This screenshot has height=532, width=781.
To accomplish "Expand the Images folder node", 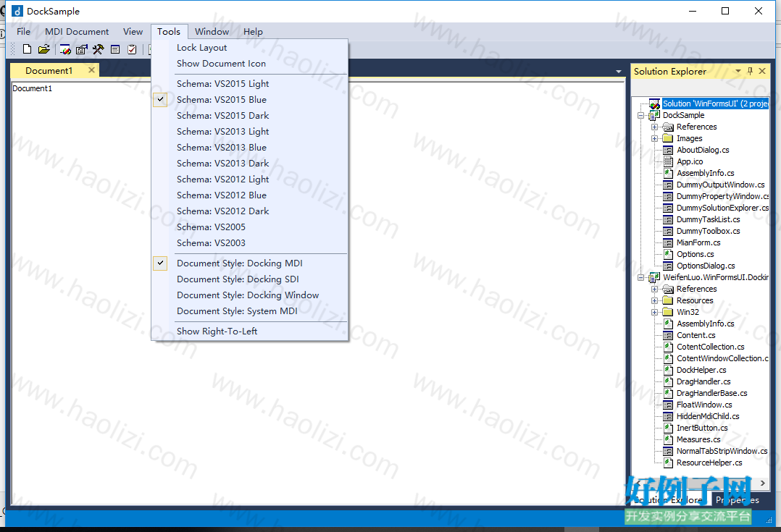I will [654, 138].
